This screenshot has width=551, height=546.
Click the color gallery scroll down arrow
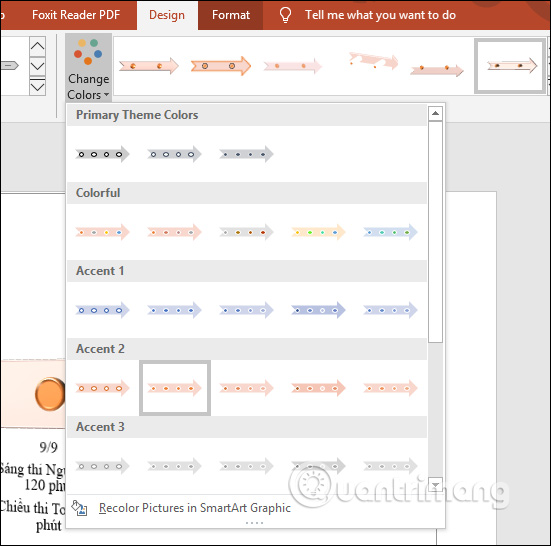(x=435, y=485)
